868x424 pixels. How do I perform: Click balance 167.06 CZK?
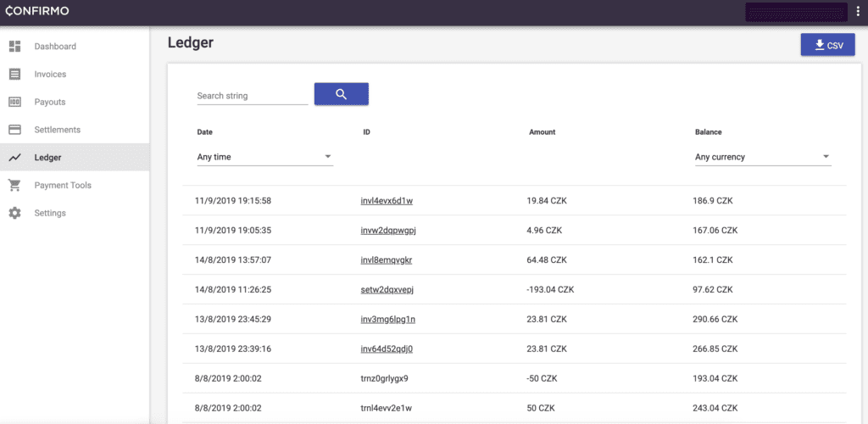715,231
